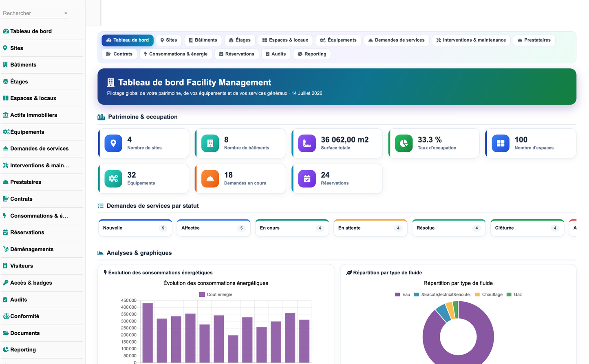Screen dimensions: 589x364
Task: Click the Étages layers icon in sidebar
Action: coord(6,81)
